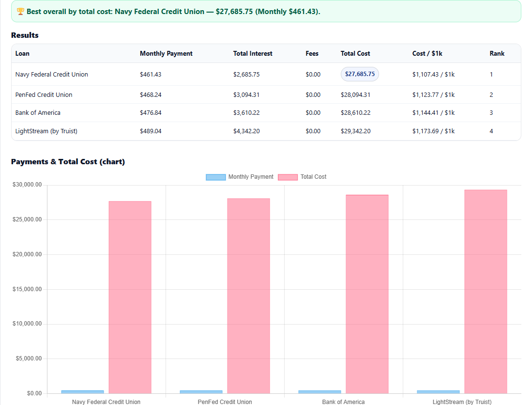Select the Bank of America table row name

coord(38,113)
